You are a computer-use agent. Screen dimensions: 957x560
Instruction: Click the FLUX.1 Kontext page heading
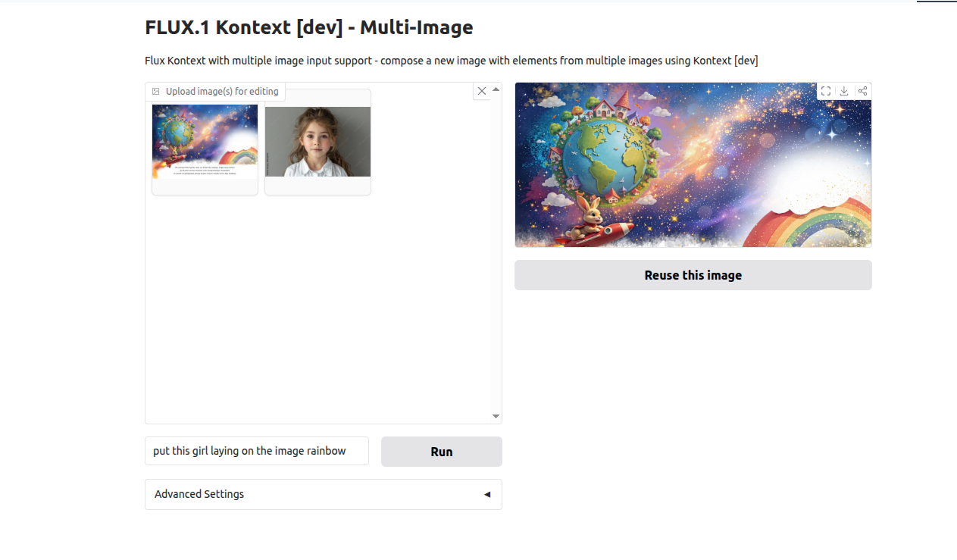point(309,28)
